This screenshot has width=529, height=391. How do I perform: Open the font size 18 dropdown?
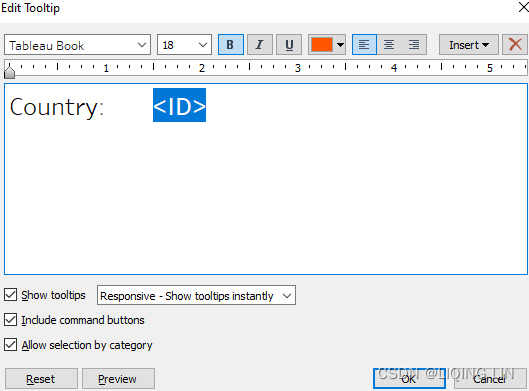184,45
